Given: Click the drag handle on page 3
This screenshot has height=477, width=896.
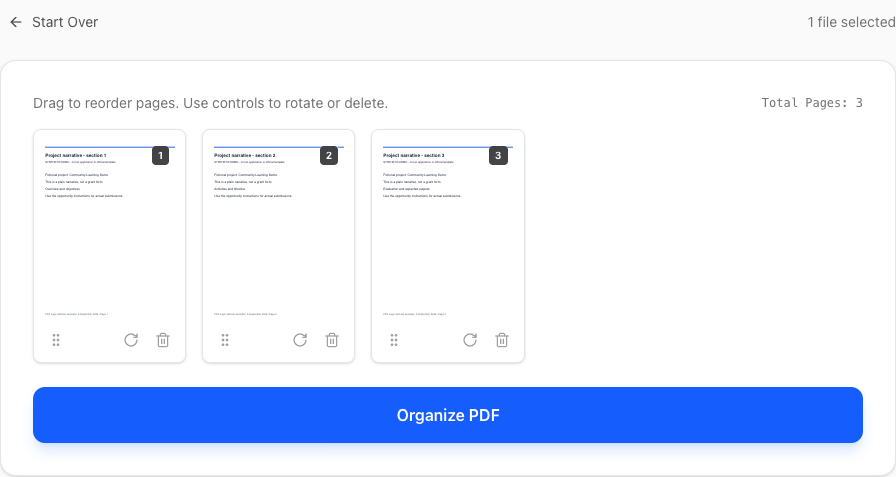Looking at the screenshot, I should [x=394, y=340].
